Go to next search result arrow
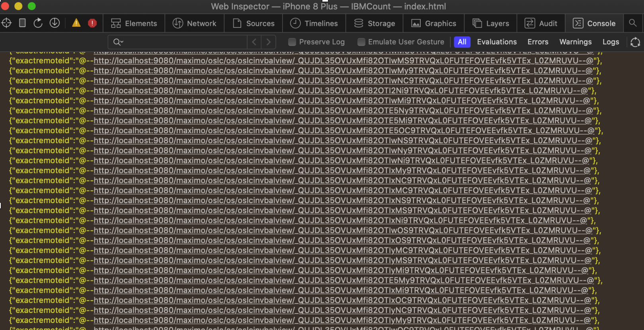This screenshot has height=330, width=644. (x=269, y=42)
